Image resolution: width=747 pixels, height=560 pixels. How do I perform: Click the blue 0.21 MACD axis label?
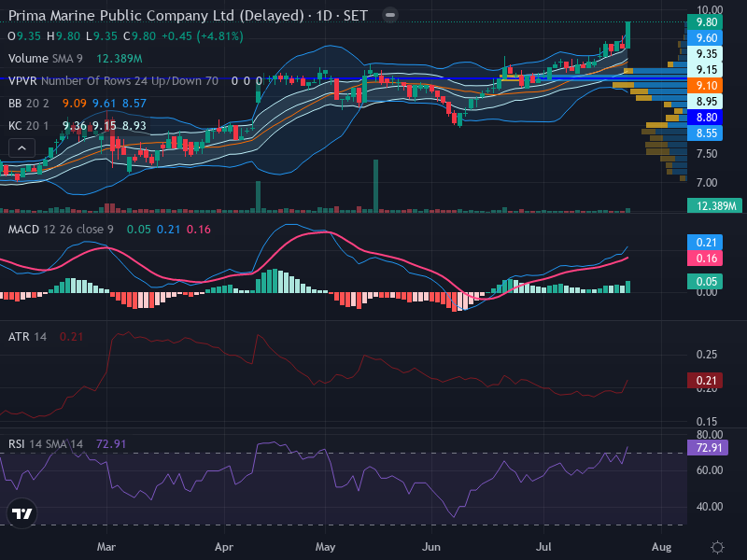(x=705, y=242)
